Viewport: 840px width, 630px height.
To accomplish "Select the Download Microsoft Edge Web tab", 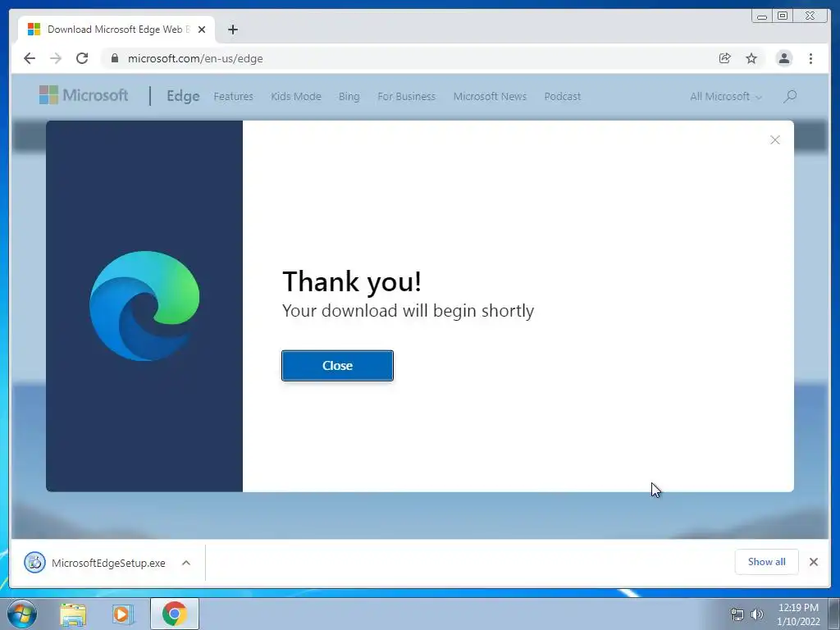I will (116, 30).
